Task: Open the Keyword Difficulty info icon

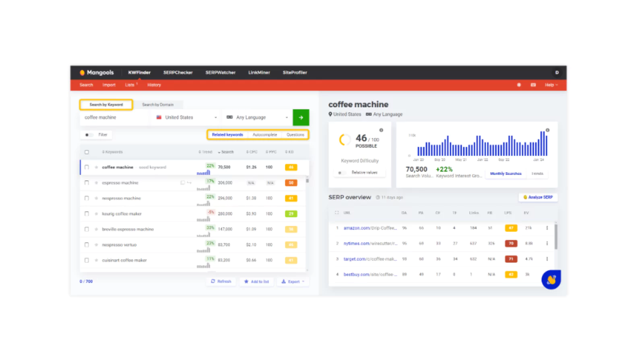Action: coord(381,130)
